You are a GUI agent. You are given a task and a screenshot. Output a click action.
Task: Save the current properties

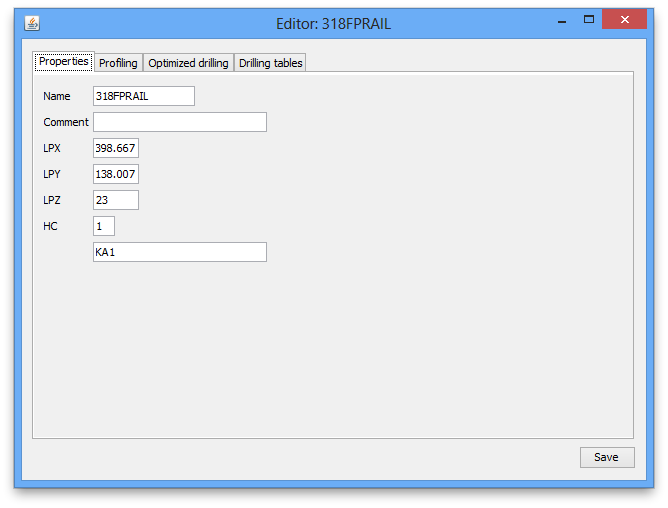[607, 457]
